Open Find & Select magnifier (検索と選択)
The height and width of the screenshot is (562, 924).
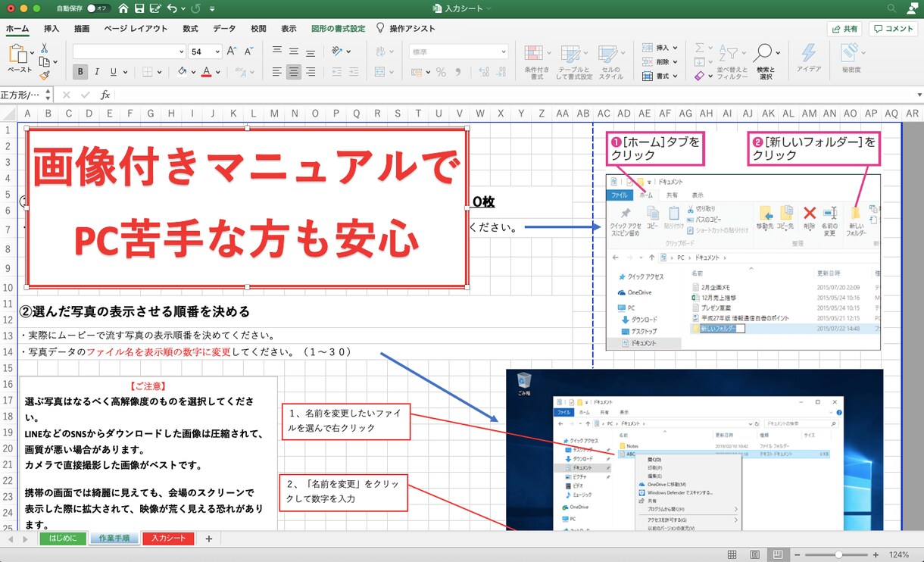point(765,61)
